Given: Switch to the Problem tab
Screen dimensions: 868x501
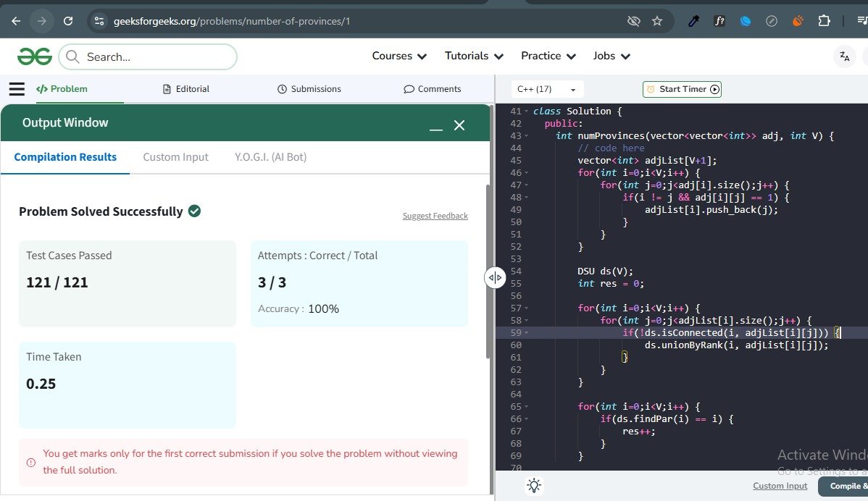Looking at the screenshot, I should [62, 88].
